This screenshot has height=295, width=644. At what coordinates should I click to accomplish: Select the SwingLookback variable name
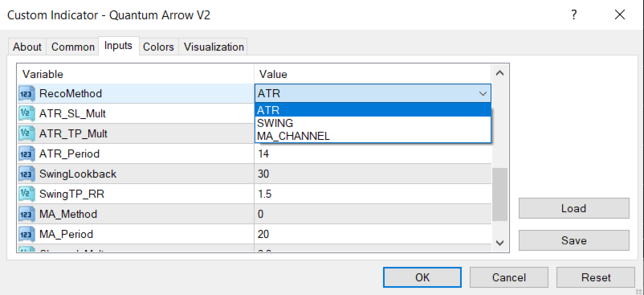(78, 174)
